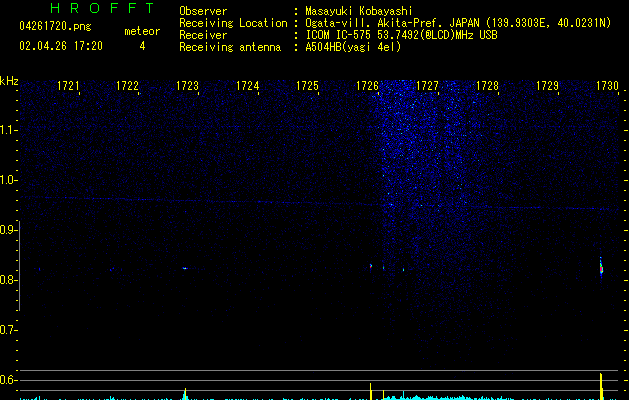Click the kHz axis unit label
Viewport: 629px width, 400px height.
(x=9, y=81)
